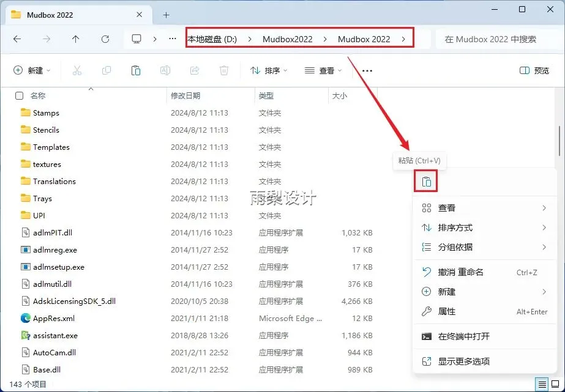Click the Copy icon in toolbar

pos(107,70)
